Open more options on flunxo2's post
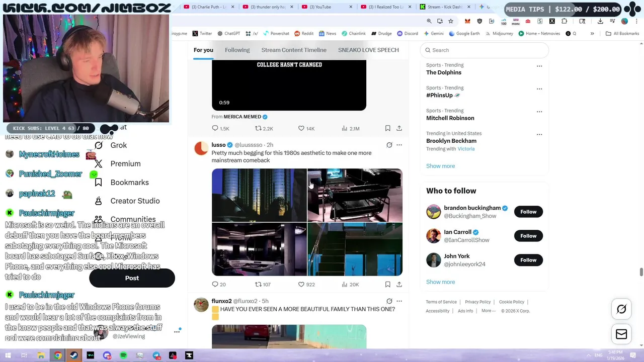This screenshot has width=644, height=362. 399,301
